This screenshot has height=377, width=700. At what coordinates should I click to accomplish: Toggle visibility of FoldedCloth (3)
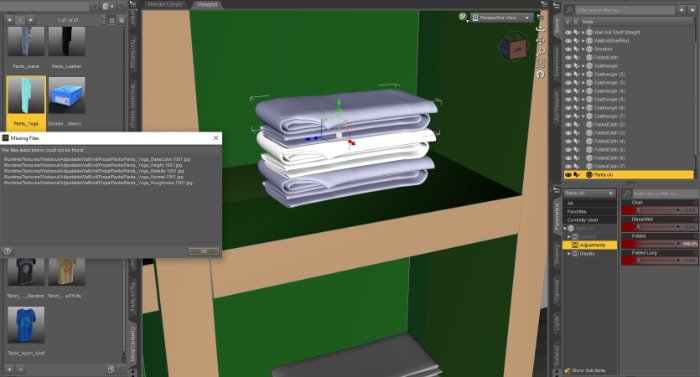(568, 133)
